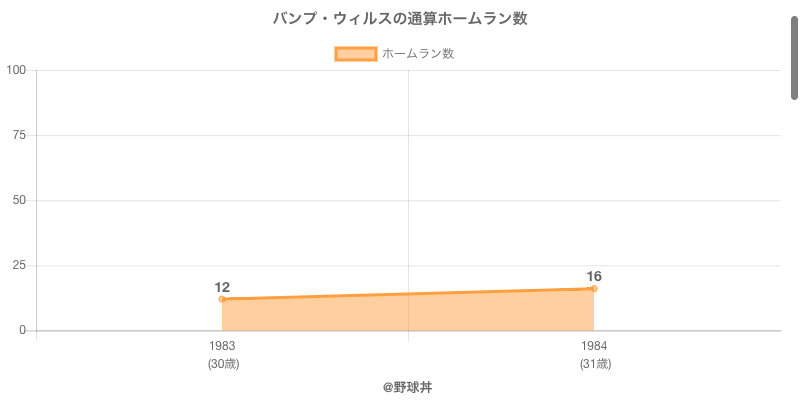Click the data label 16
Viewport: 800px width, 400px height.
click(594, 276)
